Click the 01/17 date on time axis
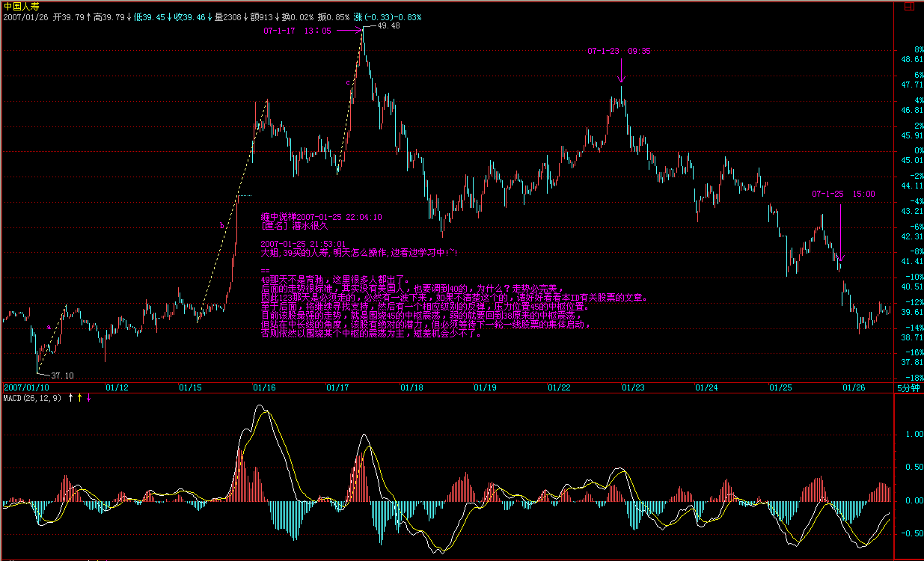This screenshot has height=561, width=924. pyautogui.click(x=337, y=387)
